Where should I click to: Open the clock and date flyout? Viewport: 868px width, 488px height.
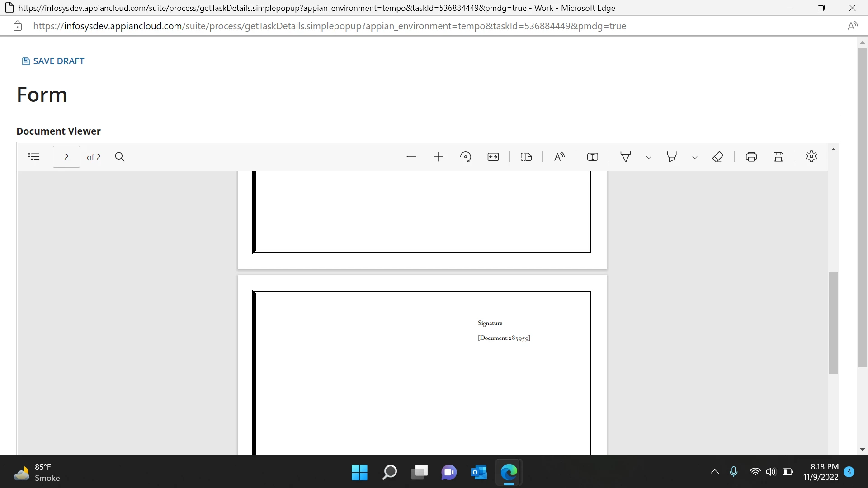[821, 472]
